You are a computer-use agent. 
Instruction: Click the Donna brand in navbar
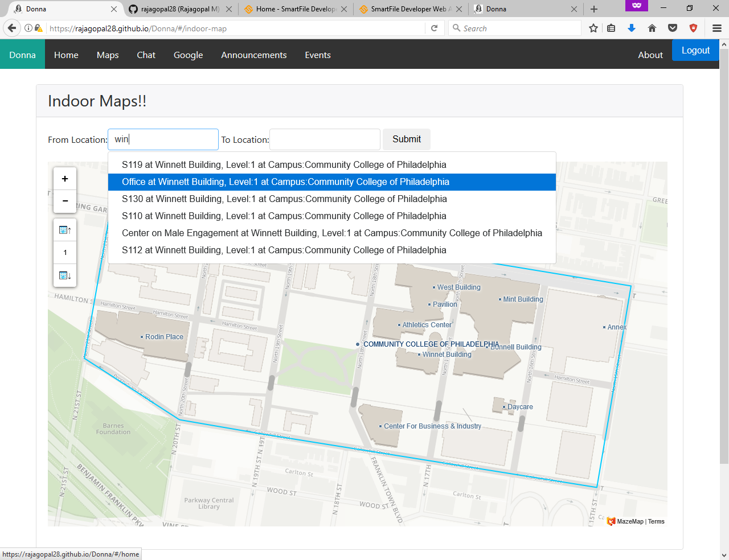point(22,55)
